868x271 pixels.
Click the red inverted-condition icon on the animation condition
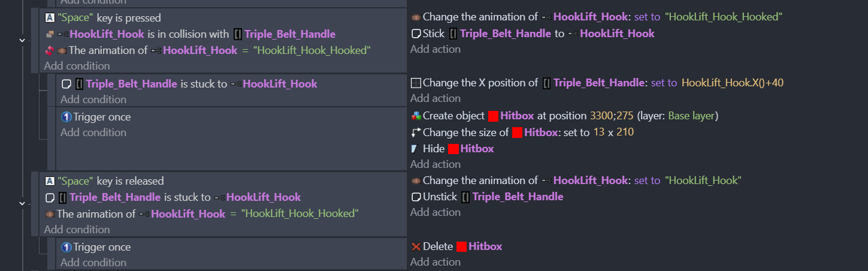(50, 51)
